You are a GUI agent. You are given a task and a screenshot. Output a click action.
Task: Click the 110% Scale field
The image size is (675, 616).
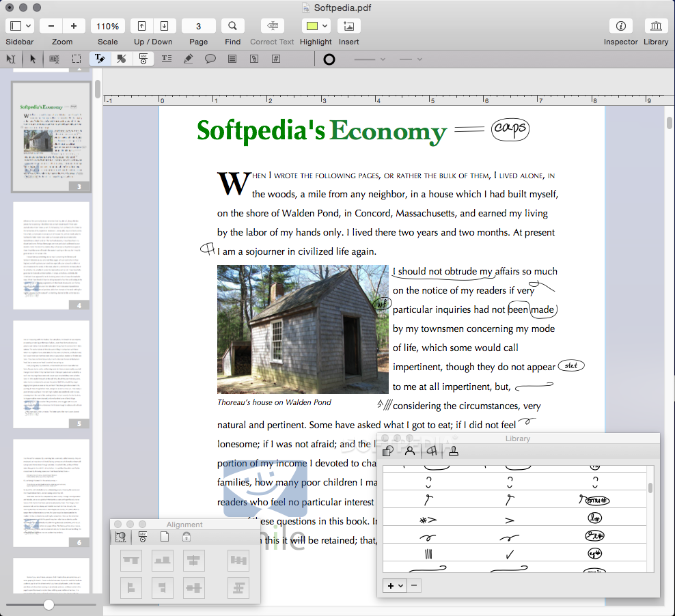click(108, 26)
